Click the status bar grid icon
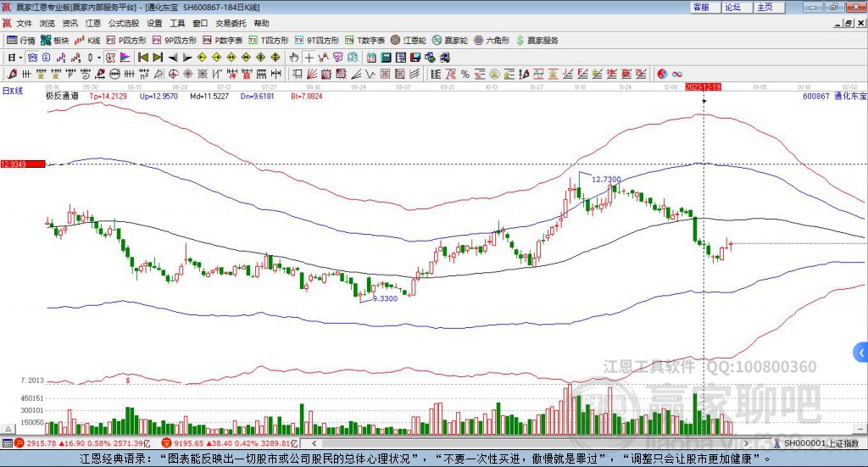 [7, 443]
